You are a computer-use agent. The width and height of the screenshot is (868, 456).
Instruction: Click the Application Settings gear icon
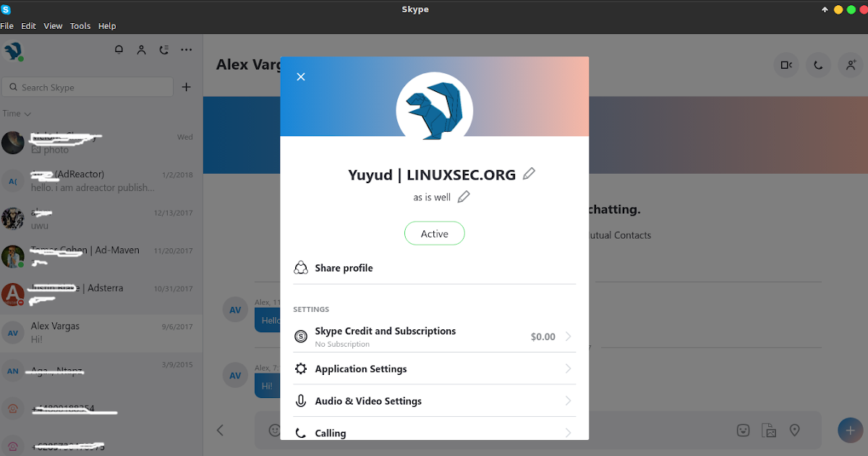pos(301,369)
